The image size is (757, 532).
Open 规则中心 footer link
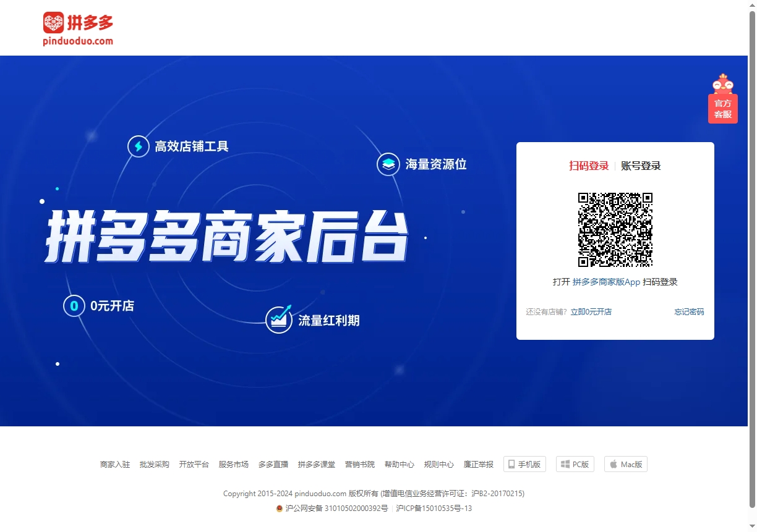click(x=439, y=465)
